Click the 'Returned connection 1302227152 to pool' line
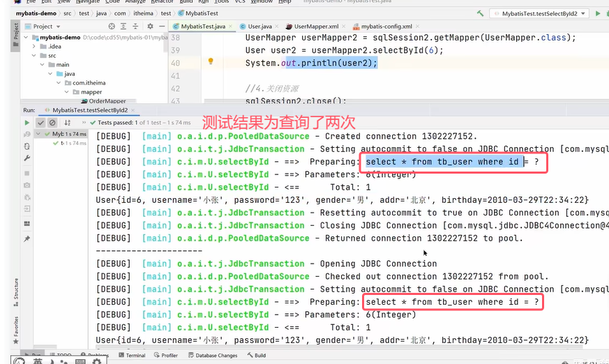Viewport: 609px width, 364px height. pos(310,238)
